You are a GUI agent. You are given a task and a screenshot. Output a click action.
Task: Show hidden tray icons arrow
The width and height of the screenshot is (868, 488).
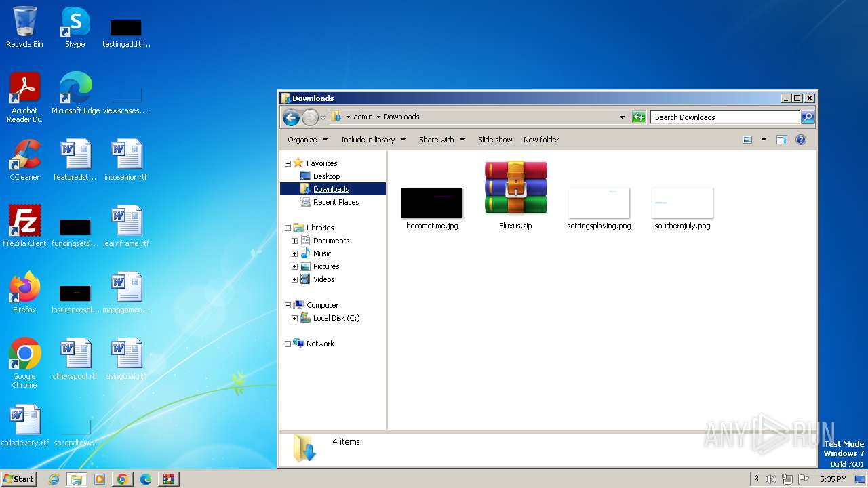[x=756, y=479]
